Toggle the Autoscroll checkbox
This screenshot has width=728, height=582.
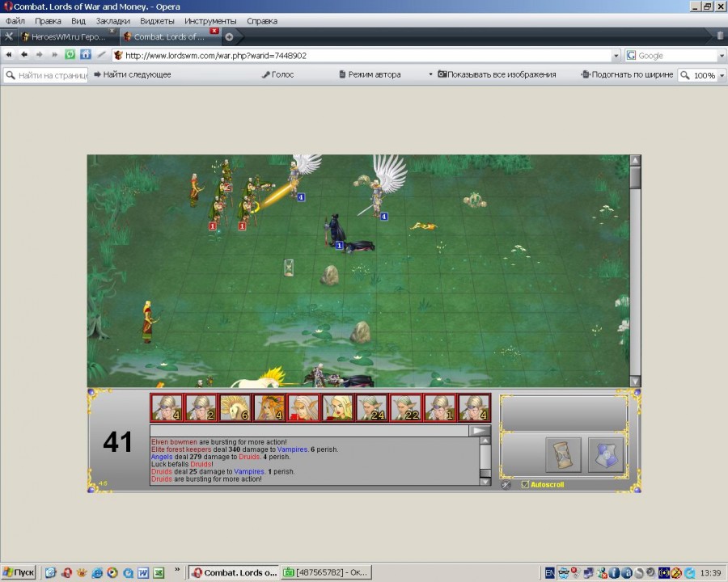(525, 484)
